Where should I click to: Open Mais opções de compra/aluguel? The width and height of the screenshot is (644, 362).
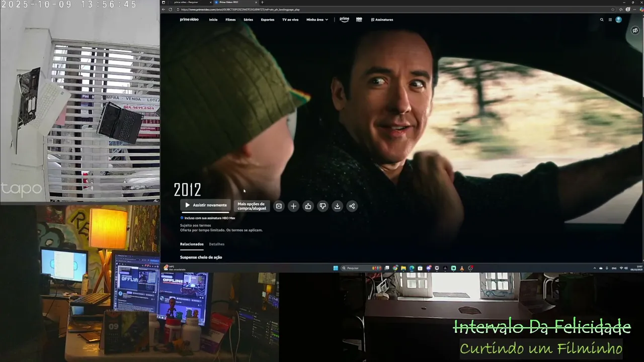coord(252,206)
